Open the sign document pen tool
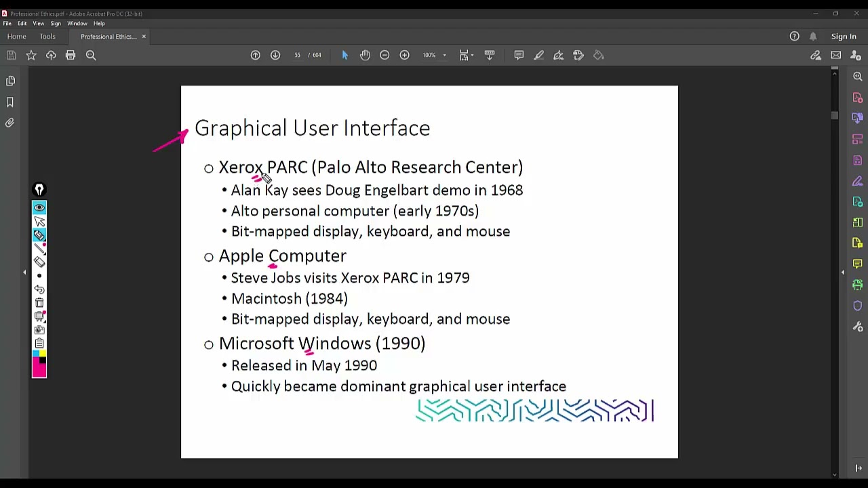This screenshot has height=488, width=868. click(559, 55)
